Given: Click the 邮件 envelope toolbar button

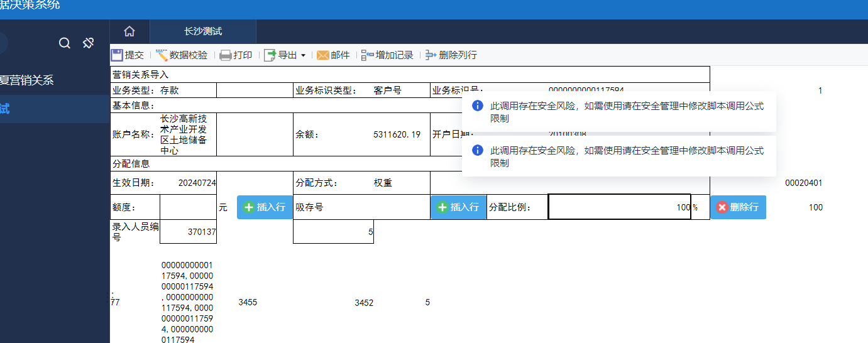Looking at the screenshot, I should (x=333, y=55).
